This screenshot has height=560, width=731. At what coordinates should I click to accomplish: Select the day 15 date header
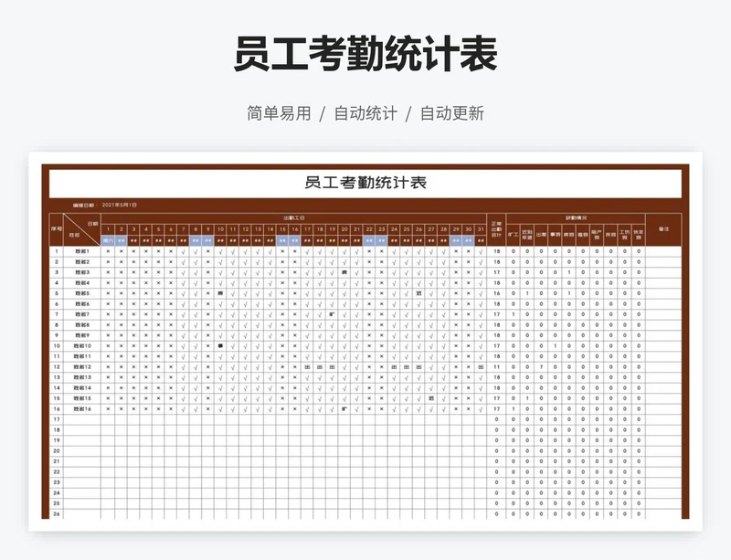282,229
